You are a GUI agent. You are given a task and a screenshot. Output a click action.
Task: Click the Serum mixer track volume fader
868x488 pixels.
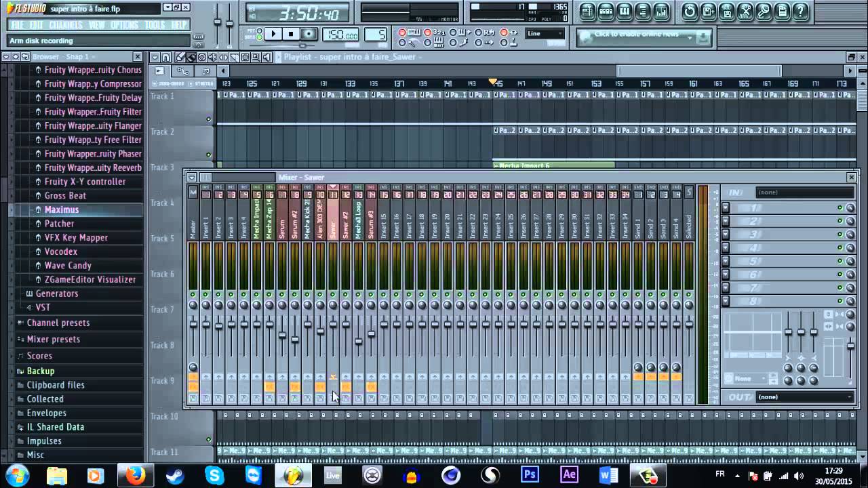(x=282, y=335)
